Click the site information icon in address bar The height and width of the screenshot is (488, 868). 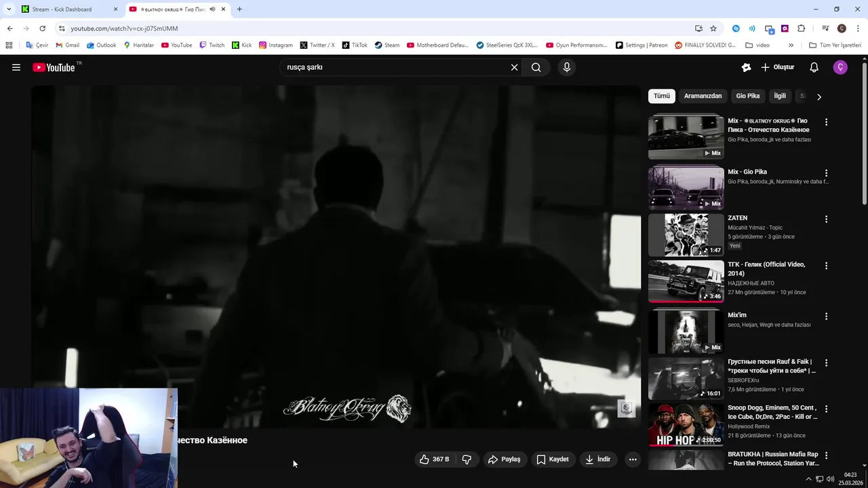[62, 28]
